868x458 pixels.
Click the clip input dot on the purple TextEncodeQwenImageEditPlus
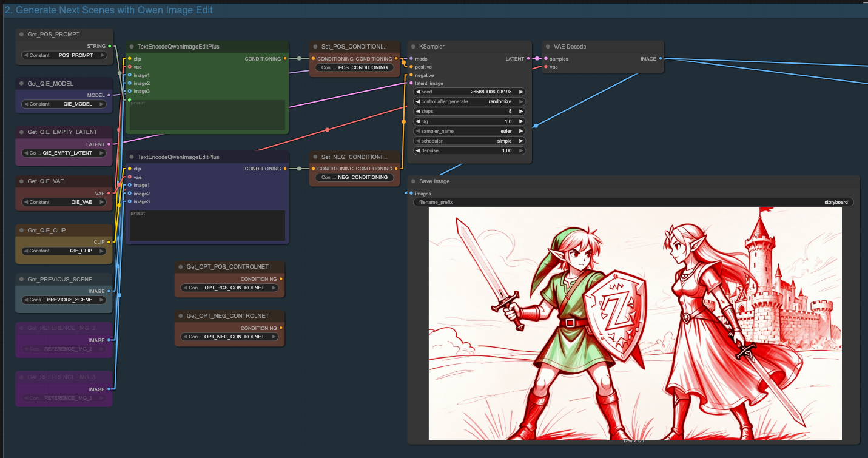tap(129, 169)
